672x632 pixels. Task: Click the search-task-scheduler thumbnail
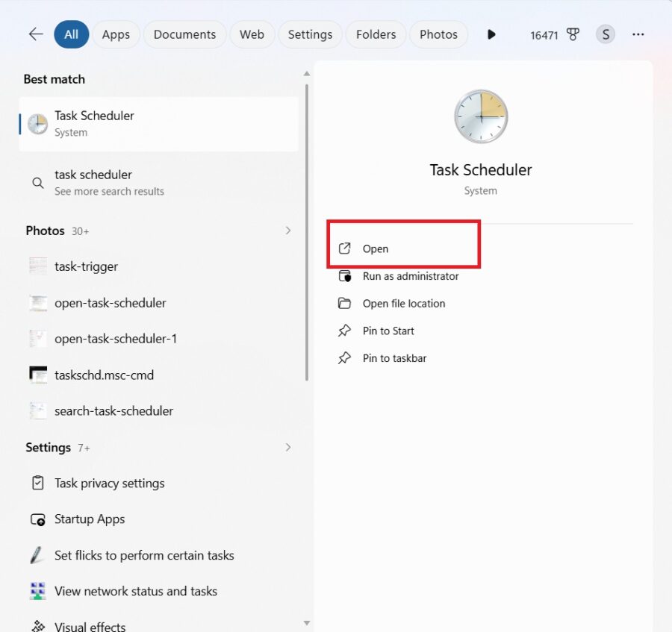[x=38, y=410]
